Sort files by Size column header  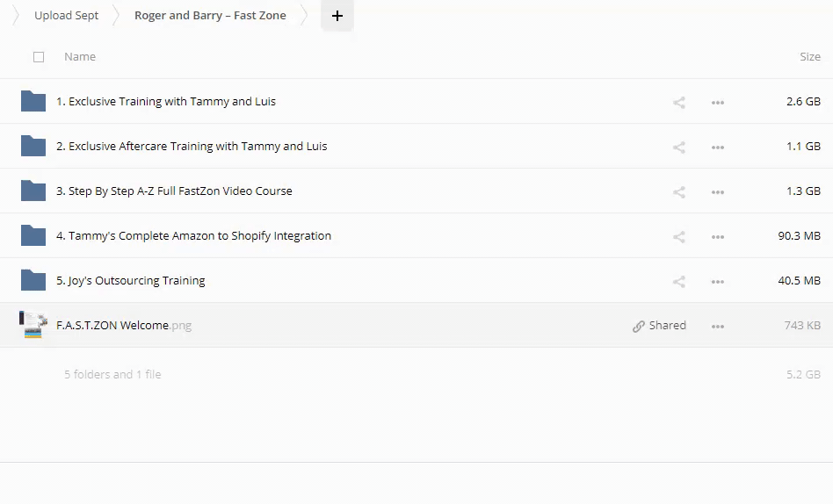(809, 57)
